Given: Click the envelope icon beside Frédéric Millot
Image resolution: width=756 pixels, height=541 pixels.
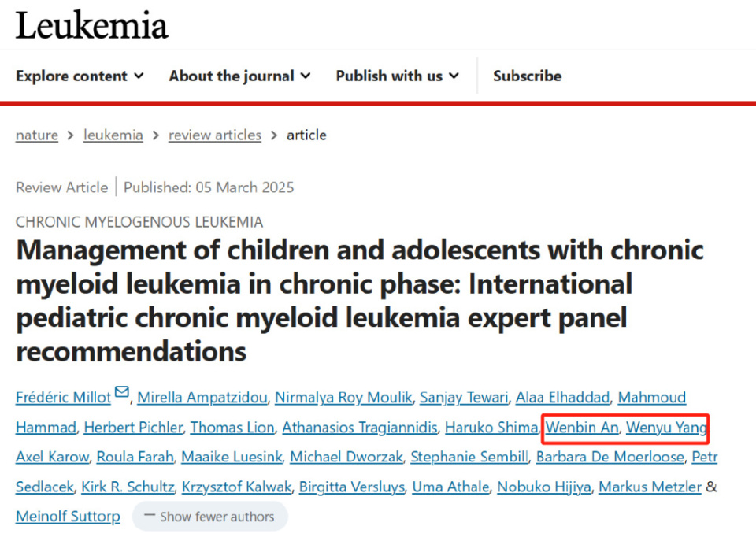Looking at the screenshot, I should pyautogui.click(x=121, y=393).
